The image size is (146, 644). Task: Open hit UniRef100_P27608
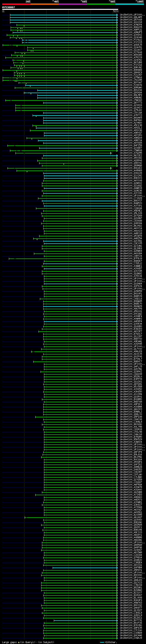131,52
